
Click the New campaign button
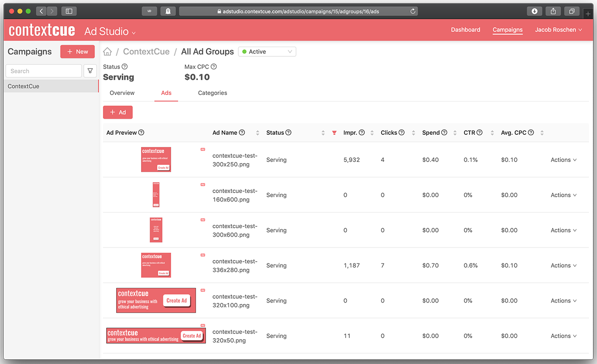[78, 52]
